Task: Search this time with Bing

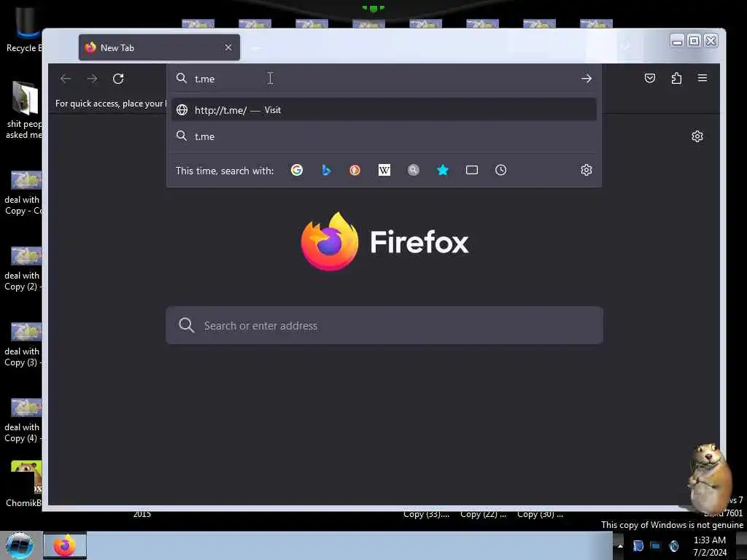Action: point(326,170)
